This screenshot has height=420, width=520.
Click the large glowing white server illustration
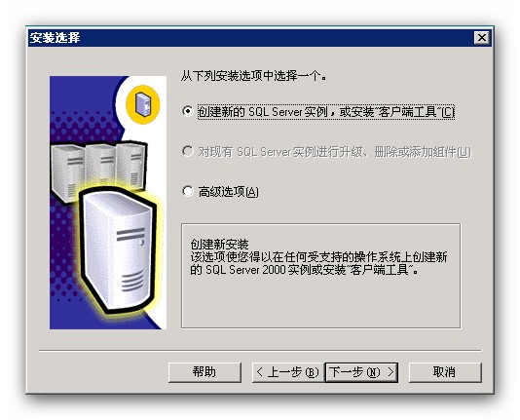[x=118, y=251]
